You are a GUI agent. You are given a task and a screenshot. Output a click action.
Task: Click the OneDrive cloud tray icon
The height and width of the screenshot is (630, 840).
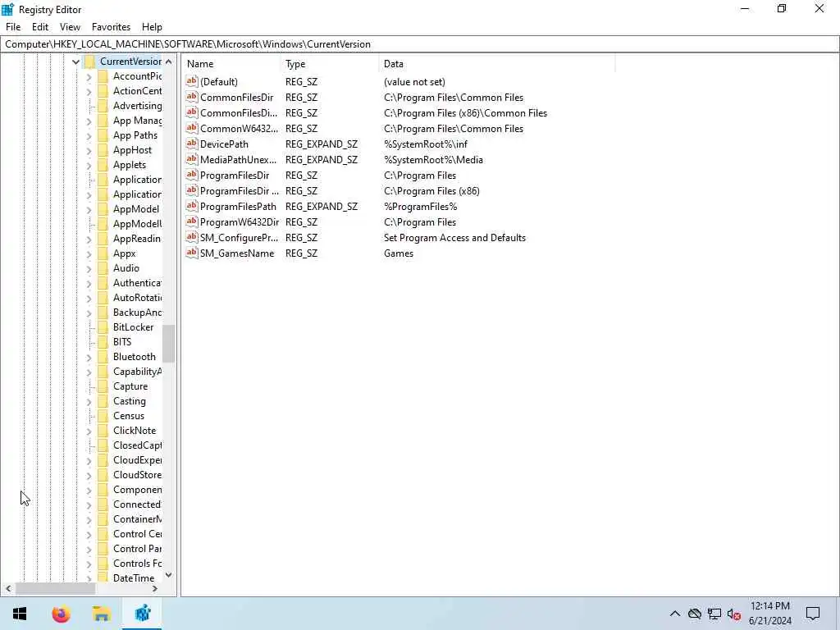click(x=694, y=614)
